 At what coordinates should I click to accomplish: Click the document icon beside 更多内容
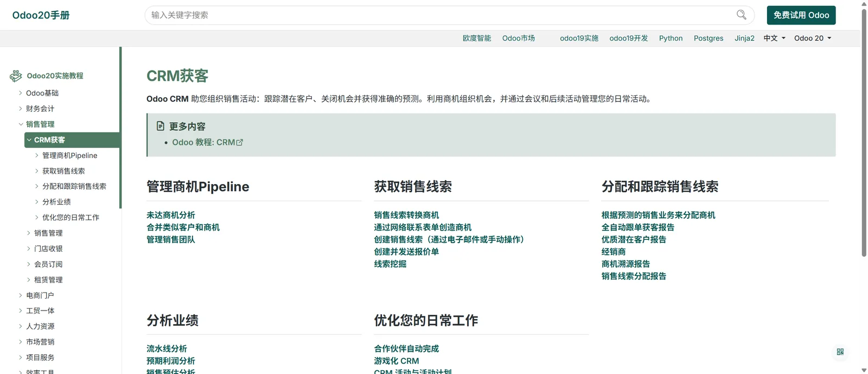tap(161, 126)
